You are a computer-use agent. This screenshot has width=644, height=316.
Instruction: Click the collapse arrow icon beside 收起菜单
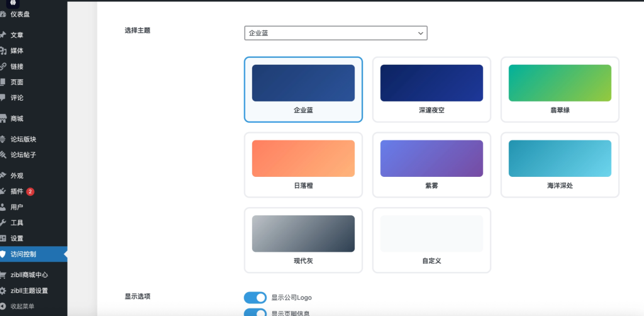(3, 306)
